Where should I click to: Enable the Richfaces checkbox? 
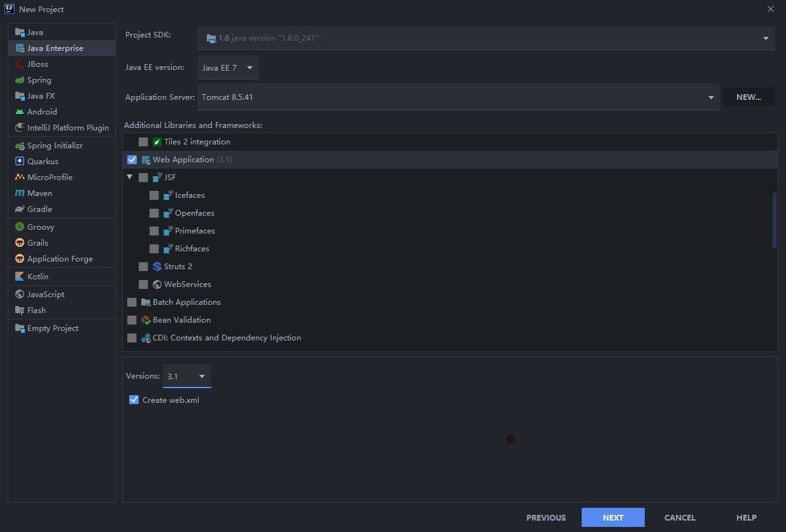(154, 249)
